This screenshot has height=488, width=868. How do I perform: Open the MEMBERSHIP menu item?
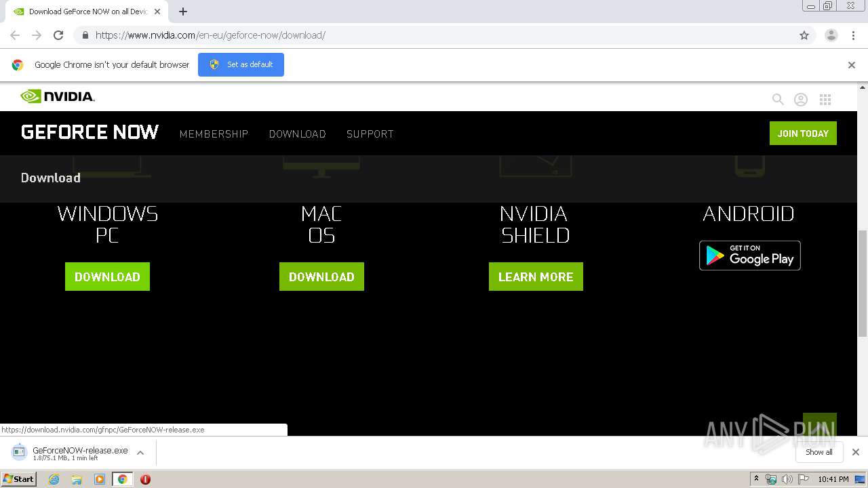pyautogui.click(x=214, y=134)
